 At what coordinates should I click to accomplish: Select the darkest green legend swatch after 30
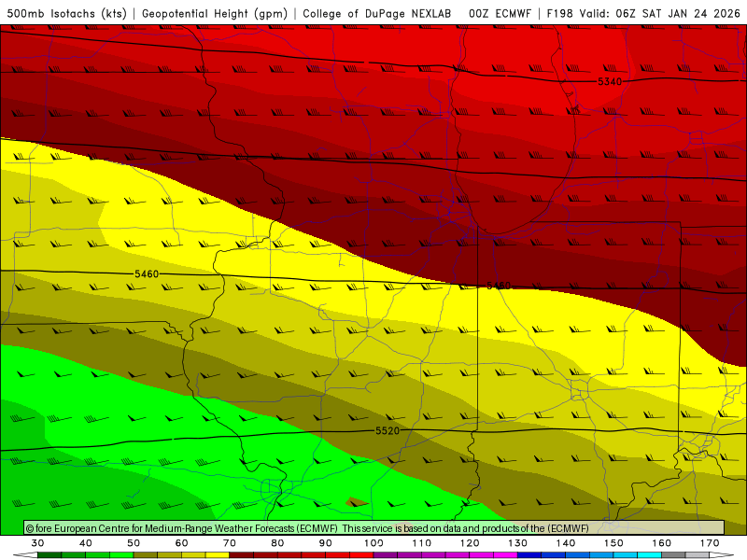click(49, 555)
